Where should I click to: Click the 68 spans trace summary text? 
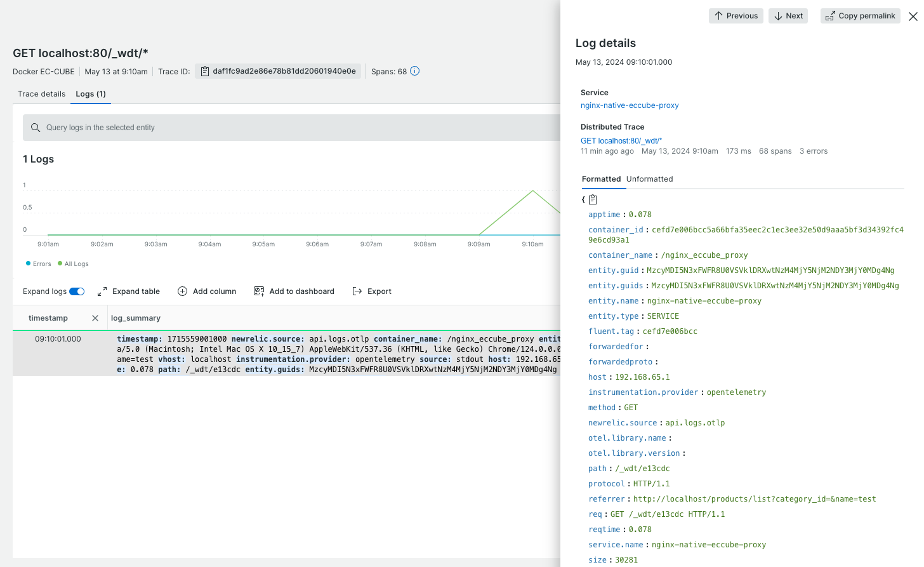tap(775, 151)
